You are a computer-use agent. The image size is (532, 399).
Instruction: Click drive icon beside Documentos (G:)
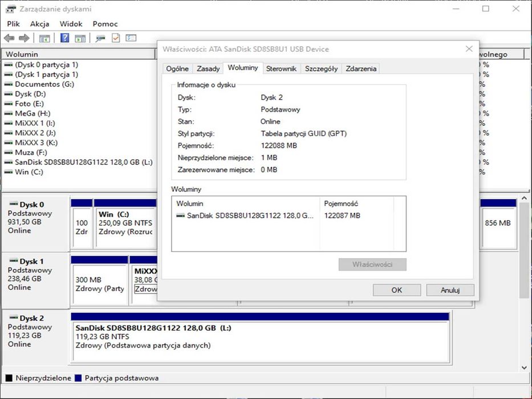[x=9, y=84]
